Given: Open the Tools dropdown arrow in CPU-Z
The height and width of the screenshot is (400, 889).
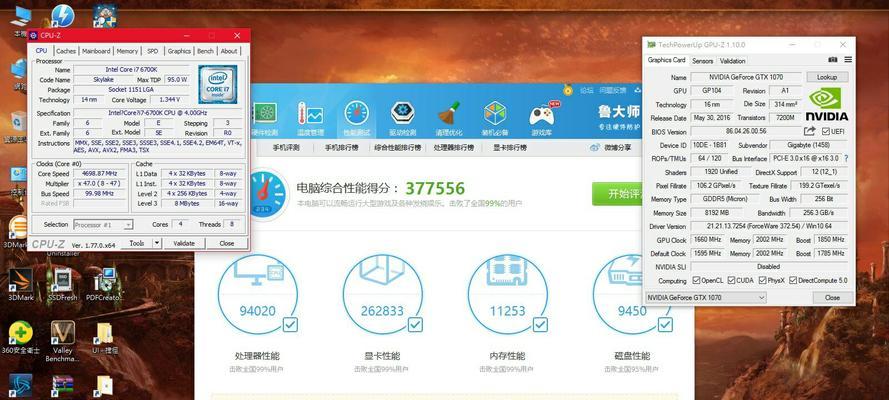Looking at the screenshot, I should [155, 243].
